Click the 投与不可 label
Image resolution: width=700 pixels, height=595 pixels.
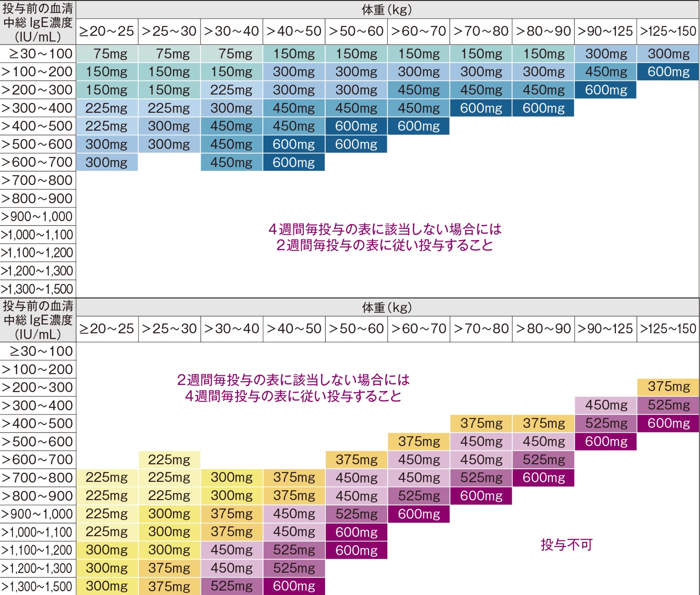pos(566,545)
